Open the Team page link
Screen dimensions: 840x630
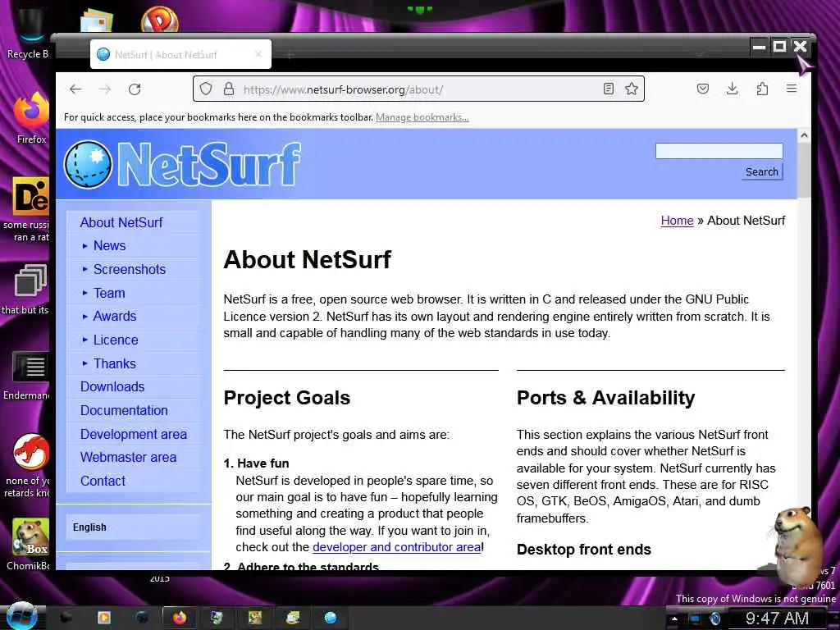pyautogui.click(x=109, y=293)
